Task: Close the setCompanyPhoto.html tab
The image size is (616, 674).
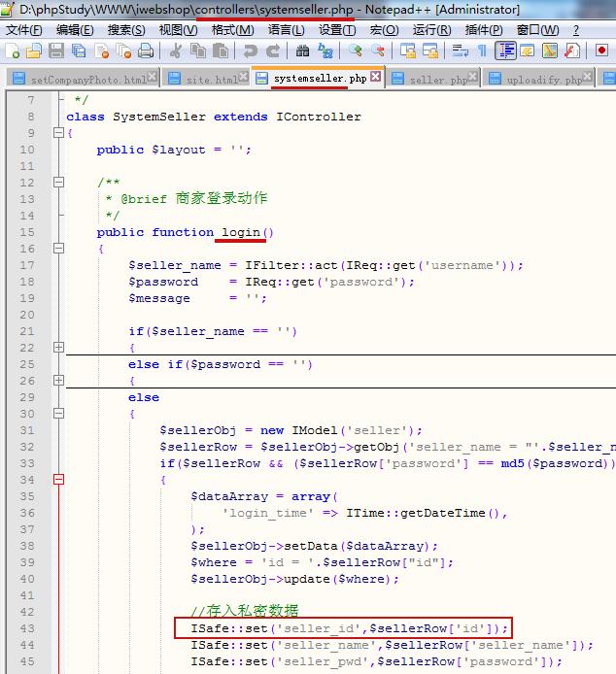Action: coord(152,77)
